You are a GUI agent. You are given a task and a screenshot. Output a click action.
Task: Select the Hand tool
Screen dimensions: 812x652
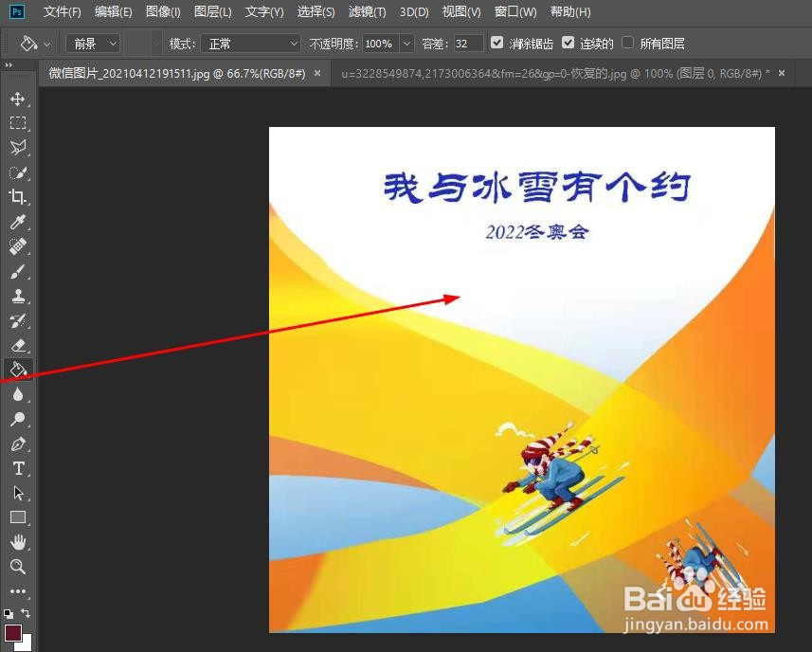tap(18, 542)
